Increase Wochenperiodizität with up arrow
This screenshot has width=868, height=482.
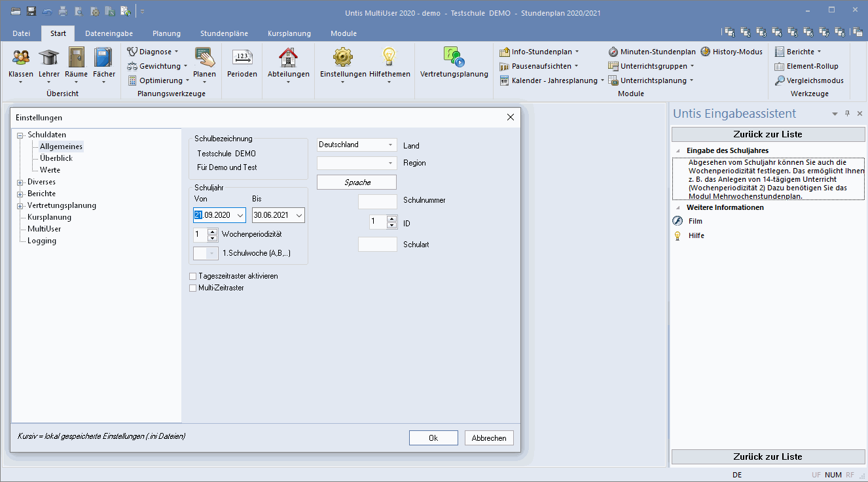pyautogui.click(x=213, y=231)
